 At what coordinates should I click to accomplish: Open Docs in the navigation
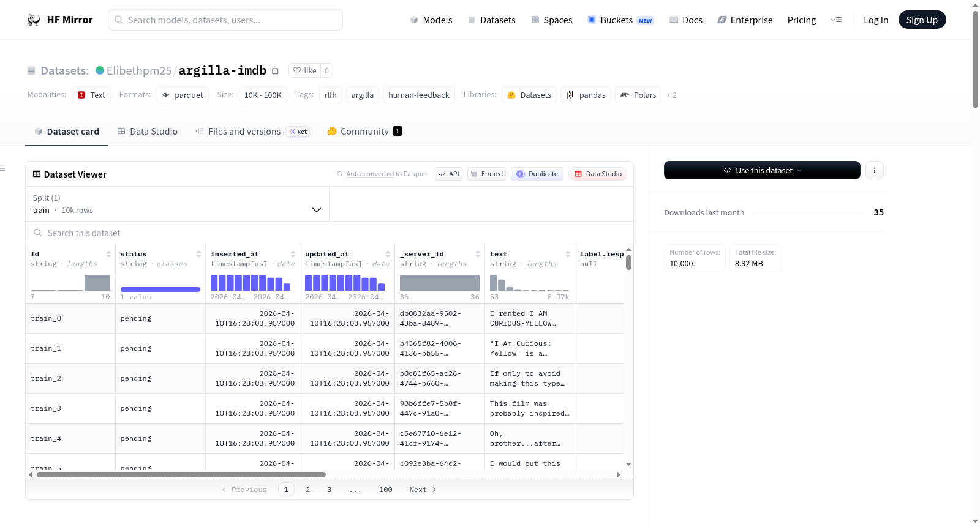point(686,20)
